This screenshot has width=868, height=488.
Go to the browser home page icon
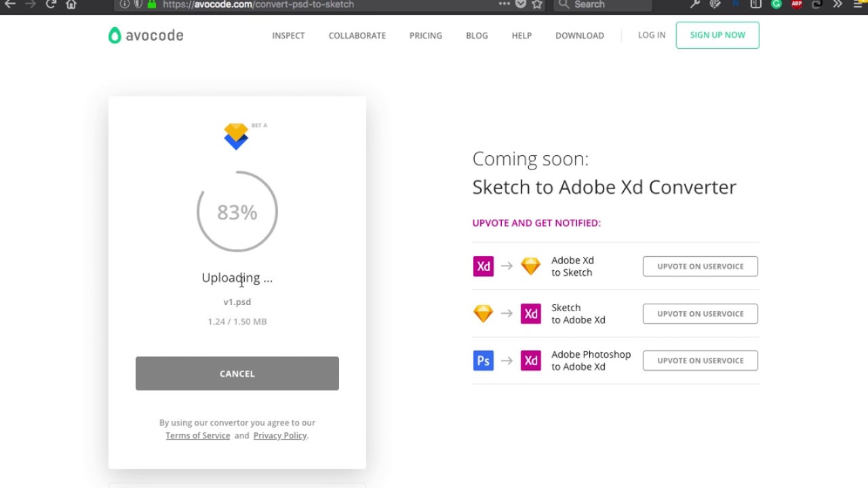coord(71,4)
